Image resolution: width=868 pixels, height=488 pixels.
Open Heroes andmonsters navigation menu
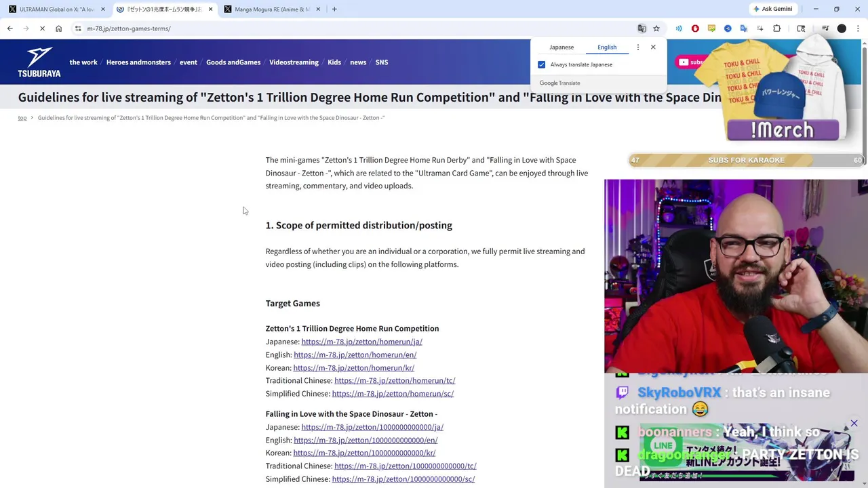(138, 62)
